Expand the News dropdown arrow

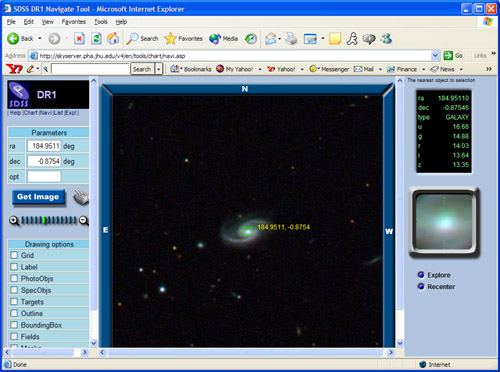[461, 69]
